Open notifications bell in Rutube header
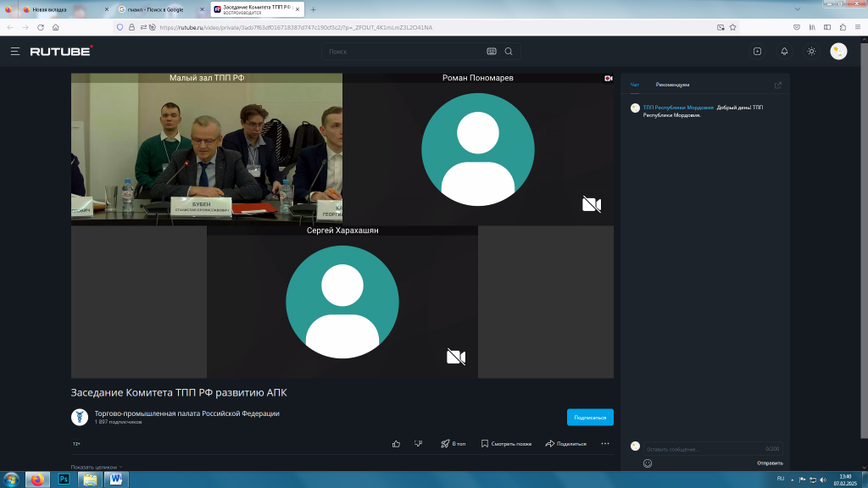Screen dimensions: 868x488 pyautogui.click(x=784, y=52)
